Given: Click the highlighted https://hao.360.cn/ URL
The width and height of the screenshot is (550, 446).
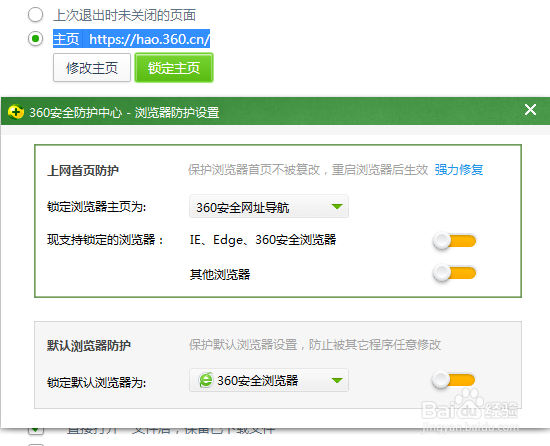Looking at the screenshot, I should (149, 39).
